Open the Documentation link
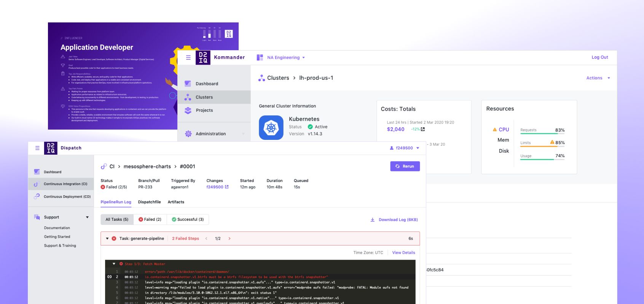The width and height of the screenshot is (644, 304). [x=57, y=228]
